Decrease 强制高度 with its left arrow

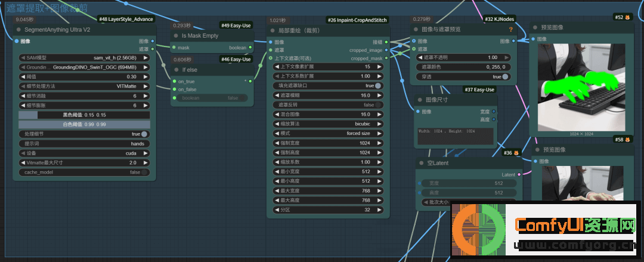click(x=277, y=153)
